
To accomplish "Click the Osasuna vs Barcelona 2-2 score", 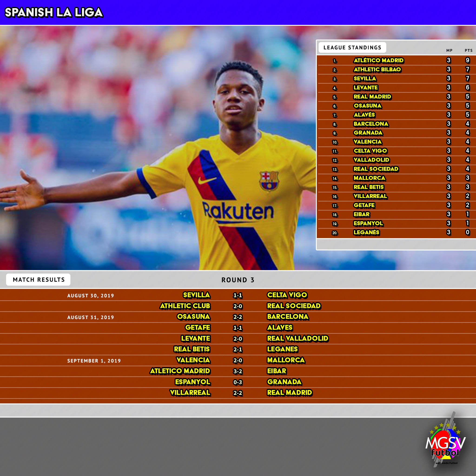I will tap(238, 317).
